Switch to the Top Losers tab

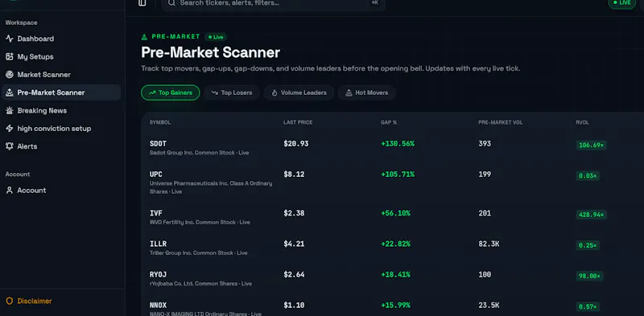point(232,92)
